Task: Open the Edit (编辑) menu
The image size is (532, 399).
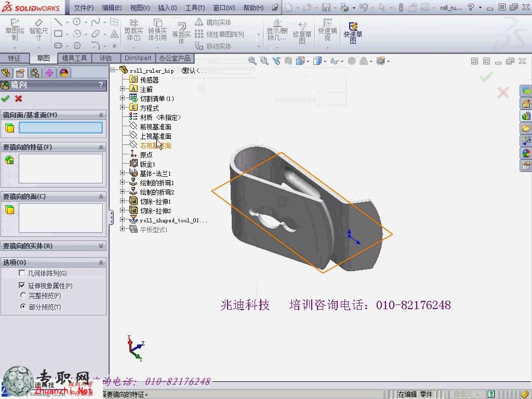Action: coord(112,7)
